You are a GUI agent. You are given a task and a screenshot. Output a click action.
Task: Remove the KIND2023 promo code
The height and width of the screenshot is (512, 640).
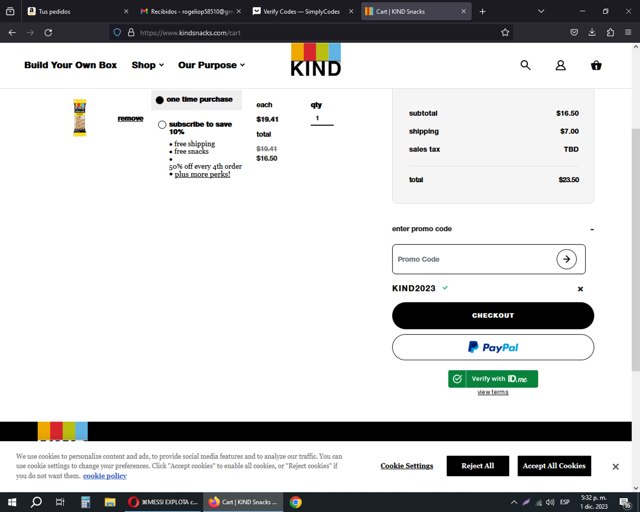tap(580, 289)
